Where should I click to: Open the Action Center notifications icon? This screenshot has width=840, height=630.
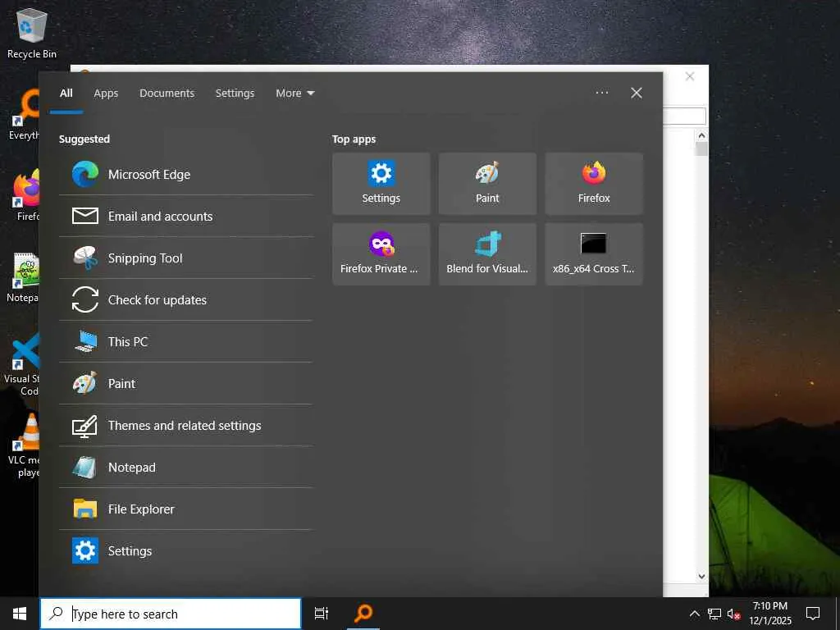click(813, 614)
